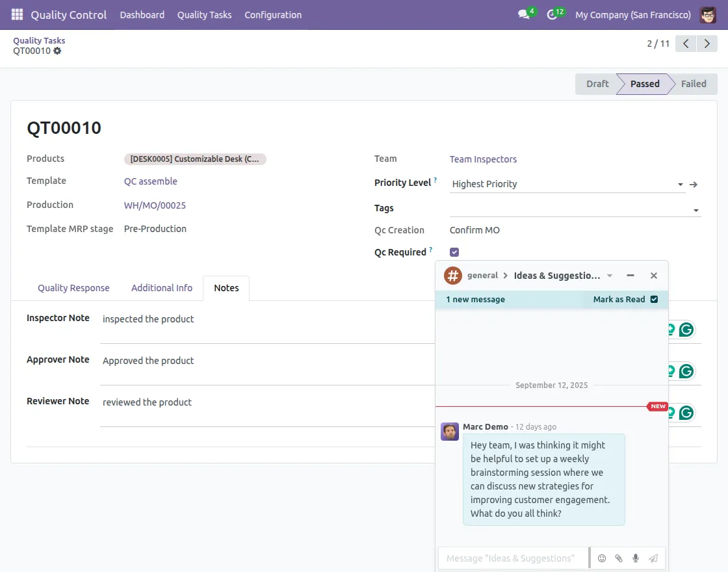Check Mark as Read box
The image size is (728, 572).
654,300
